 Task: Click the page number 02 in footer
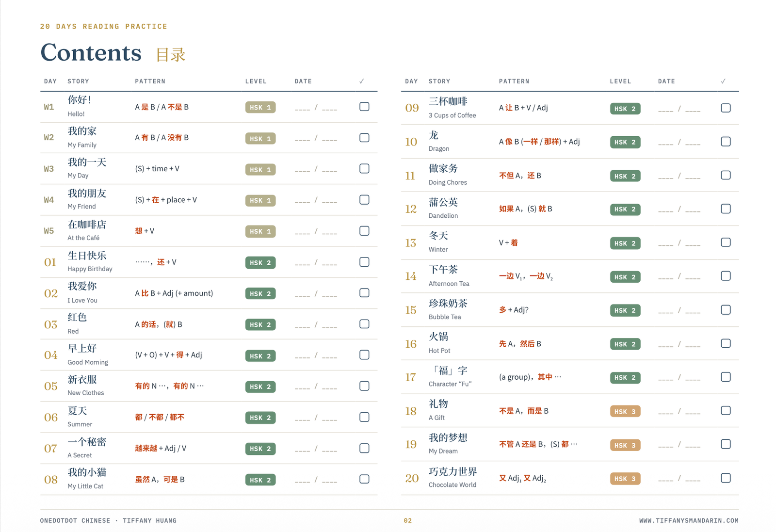tap(408, 520)
